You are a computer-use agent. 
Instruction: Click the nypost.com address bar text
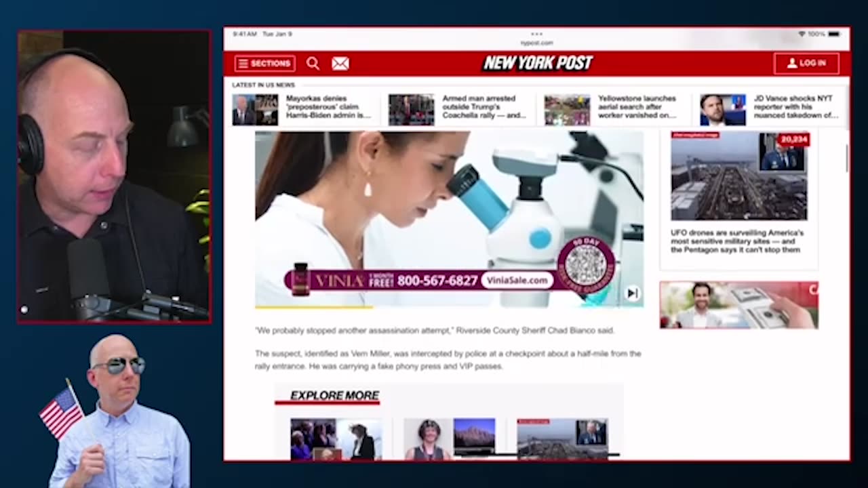click(536, 43)
